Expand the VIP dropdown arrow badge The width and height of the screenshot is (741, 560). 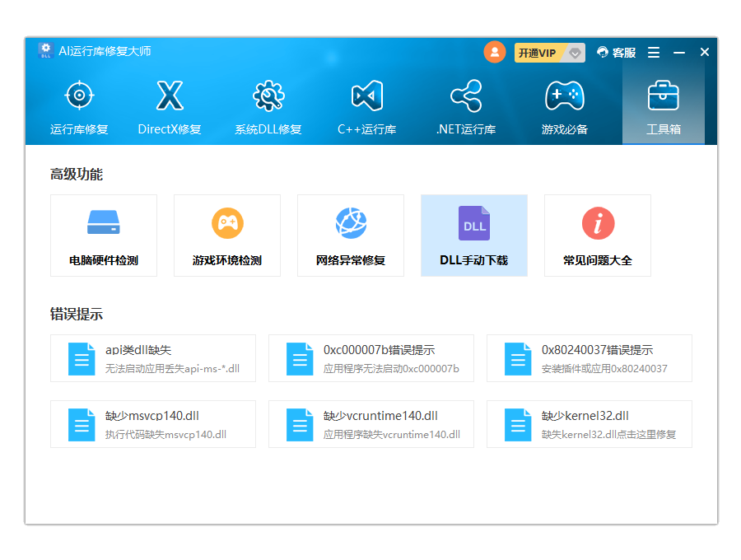click(x=575, y=53)
